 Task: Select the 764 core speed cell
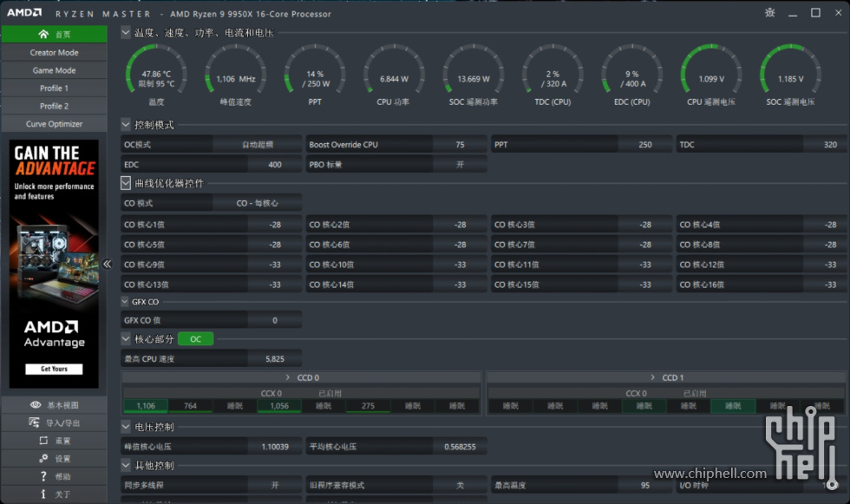[190, 406]
